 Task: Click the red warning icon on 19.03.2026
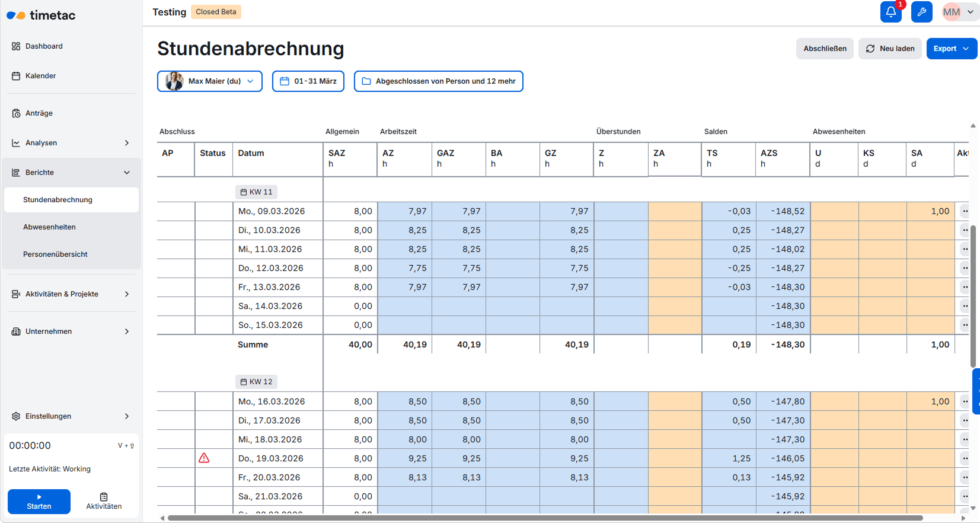point(204,458)
